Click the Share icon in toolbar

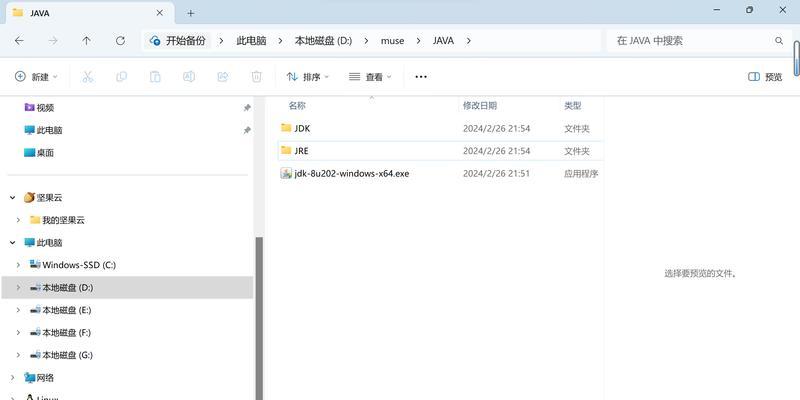coord(222,77)
